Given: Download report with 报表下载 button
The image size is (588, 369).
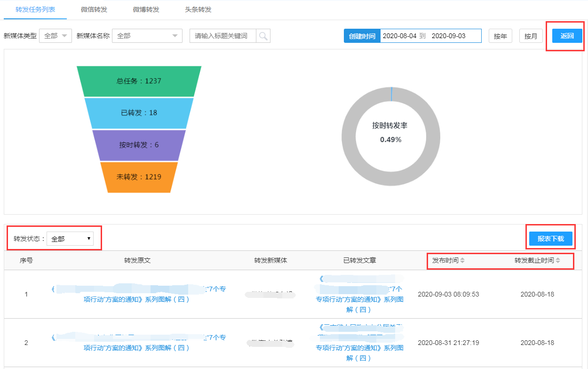Looking at the screenshot, I should (x=550, y=239).
